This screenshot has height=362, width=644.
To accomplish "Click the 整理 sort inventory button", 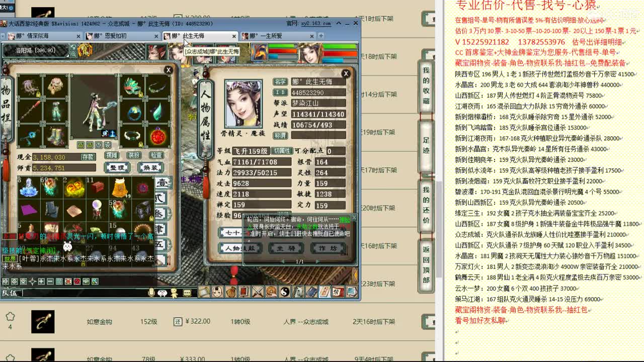I will coord(117,167).
